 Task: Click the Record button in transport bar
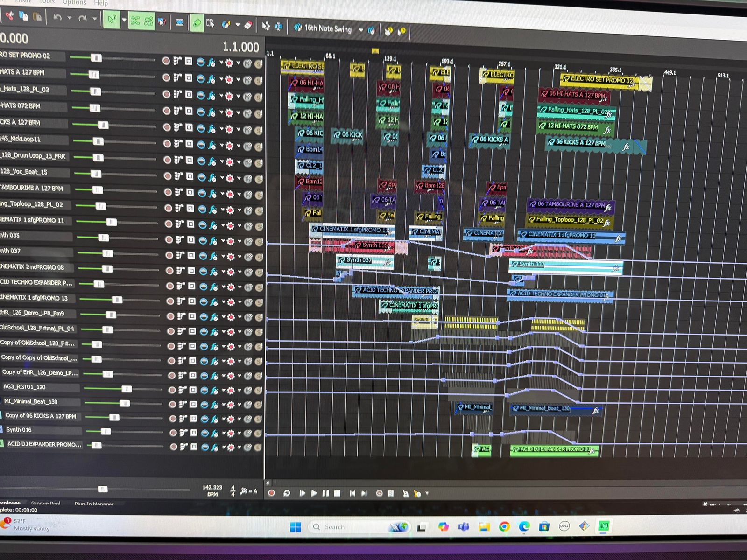point(272,493)
